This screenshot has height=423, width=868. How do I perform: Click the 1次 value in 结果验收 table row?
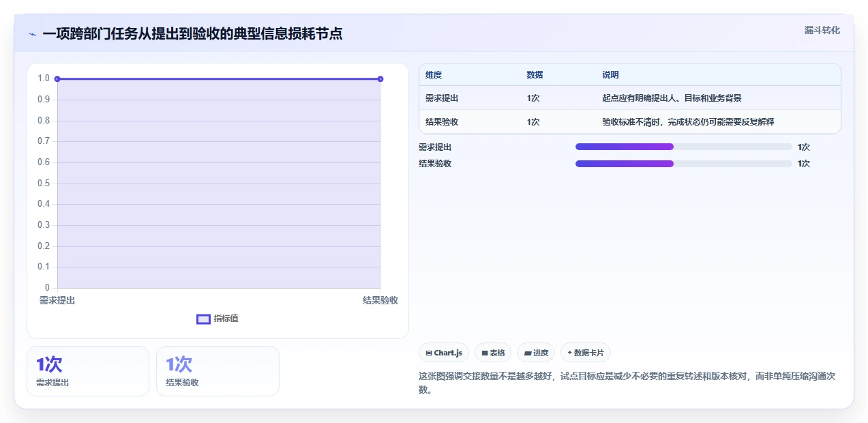(533, 121)
